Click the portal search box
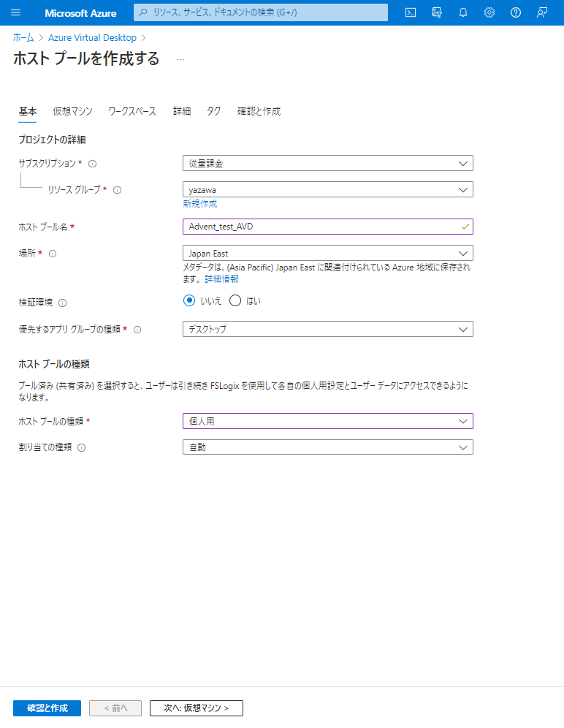This screenshot has width=564, height=728. [x=261, y=12]
